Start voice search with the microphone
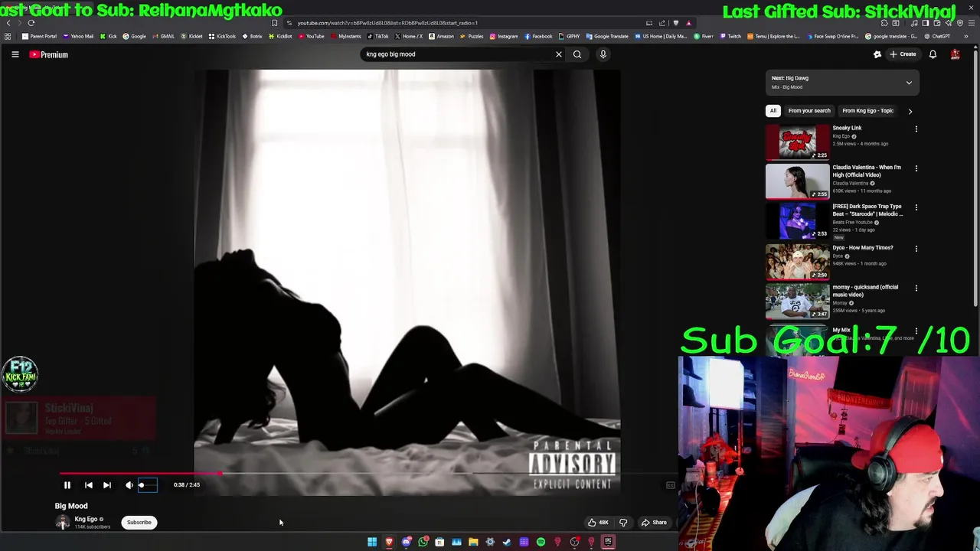 [x=603, y=54]
